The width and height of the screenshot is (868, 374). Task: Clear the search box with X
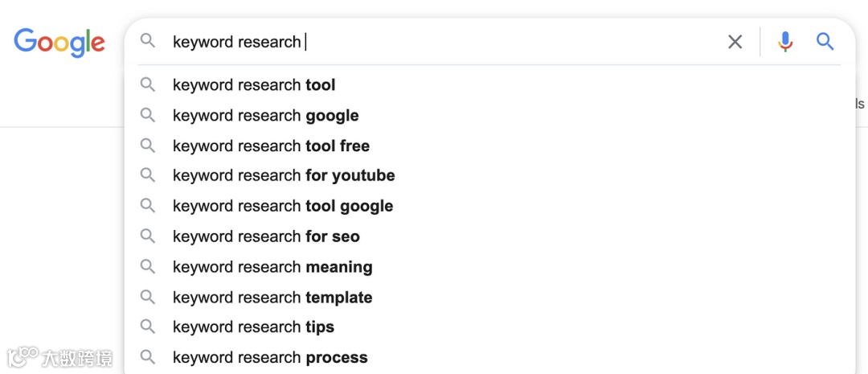(x=735, y=42)
